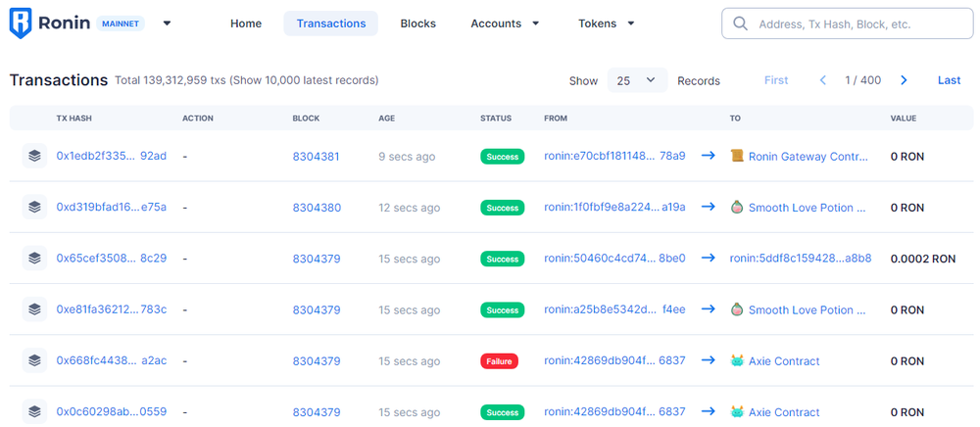Open sender ronin:1f0fbf9e8a224...a19a

615,208
